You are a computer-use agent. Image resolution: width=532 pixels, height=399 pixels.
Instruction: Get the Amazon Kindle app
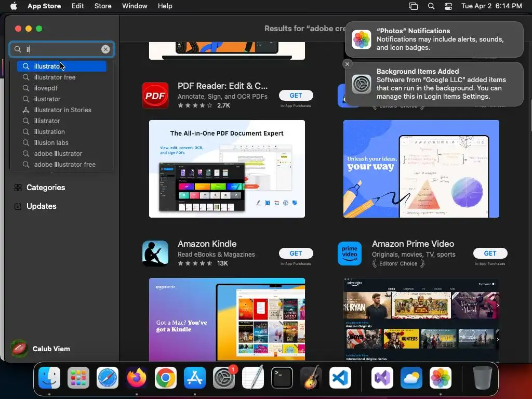(x=296, y=253)
